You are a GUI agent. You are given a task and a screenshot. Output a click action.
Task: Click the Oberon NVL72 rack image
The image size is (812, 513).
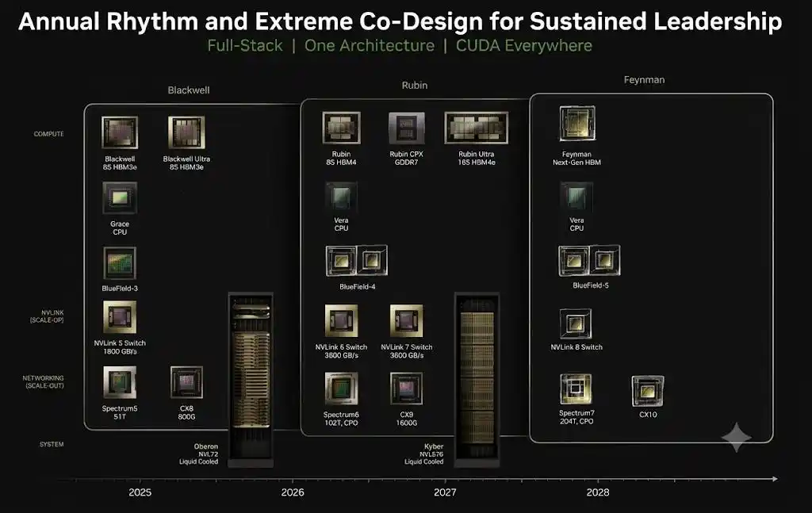point(251,380)
